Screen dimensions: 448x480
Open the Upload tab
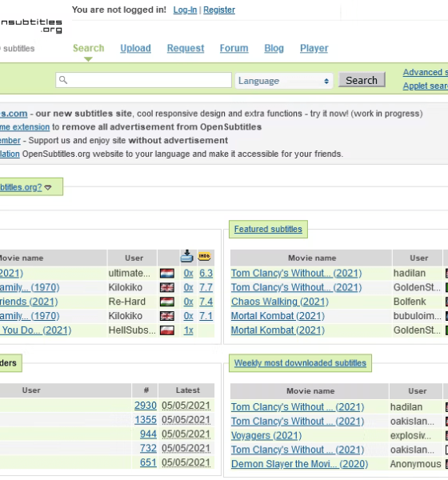[x=135, y=48]
